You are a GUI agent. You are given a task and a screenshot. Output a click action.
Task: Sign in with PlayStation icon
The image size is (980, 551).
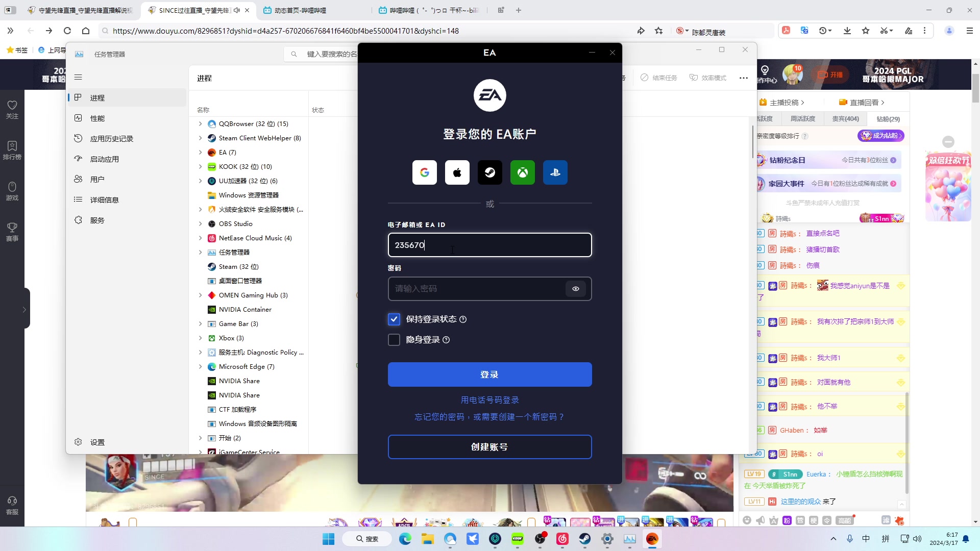(x=555, y=172)
